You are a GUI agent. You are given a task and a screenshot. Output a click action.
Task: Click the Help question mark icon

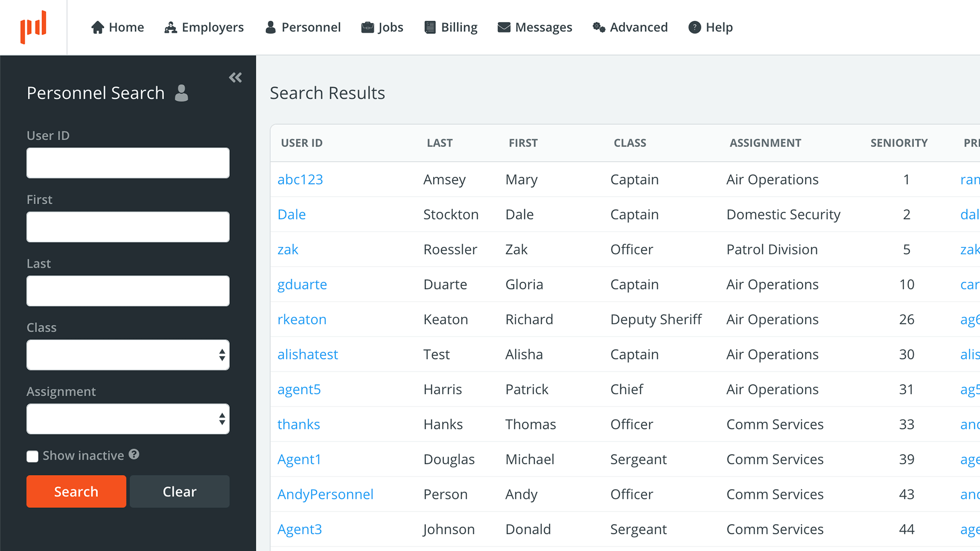point(694,27)
